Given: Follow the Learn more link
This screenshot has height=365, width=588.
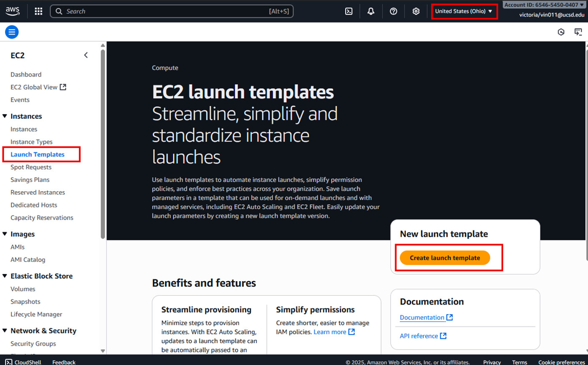Looking at the screenshot, I should coord(330,332).
